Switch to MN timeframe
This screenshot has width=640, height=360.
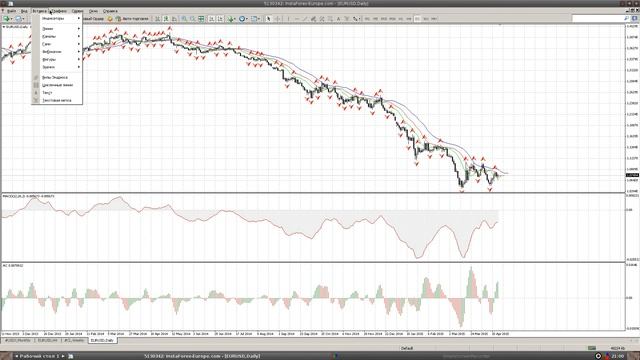point(434,18)
